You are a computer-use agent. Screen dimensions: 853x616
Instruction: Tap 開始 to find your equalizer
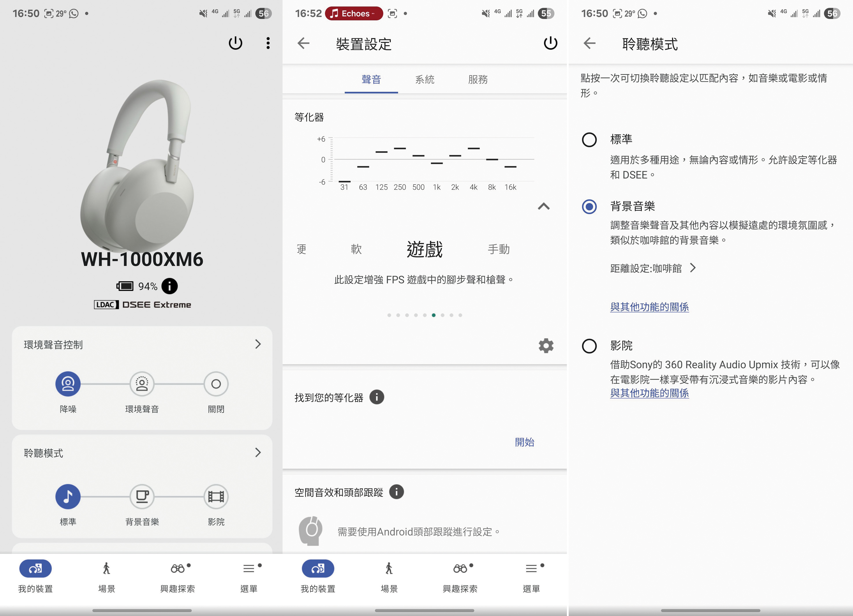(524, 442)
